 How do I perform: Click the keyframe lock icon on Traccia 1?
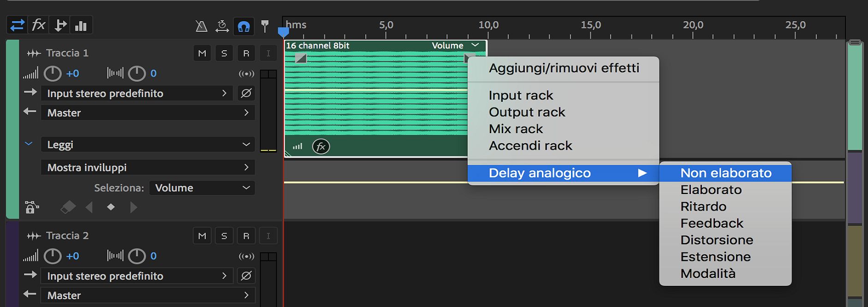(31, 207)
